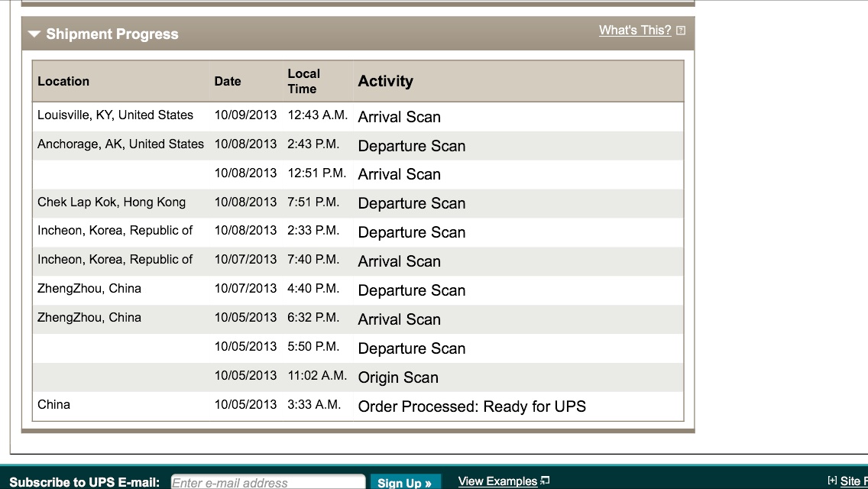Click the Date column header
Screen dimensions: 868x489
tap(228, 82)
